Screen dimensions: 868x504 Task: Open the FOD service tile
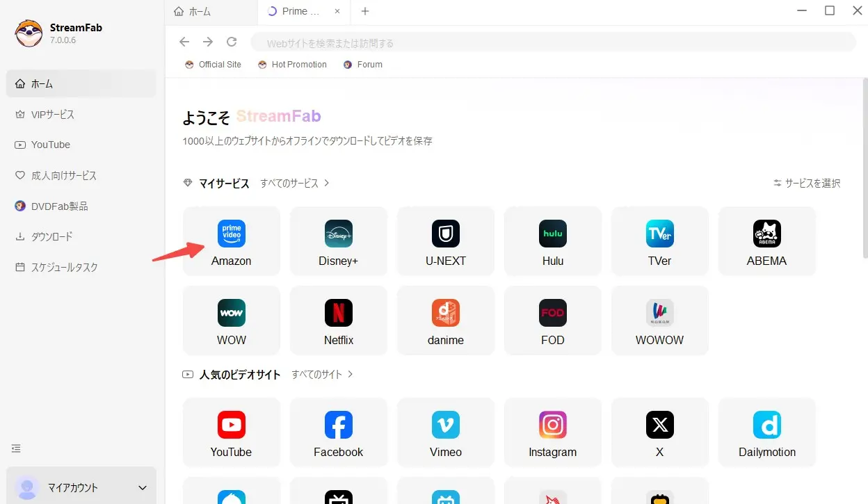(x=553, y=320)
